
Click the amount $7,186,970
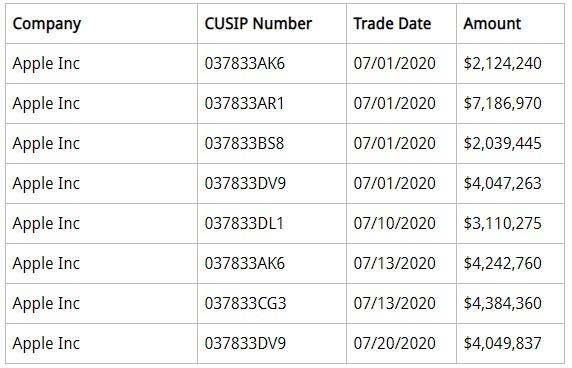[502, 104]
